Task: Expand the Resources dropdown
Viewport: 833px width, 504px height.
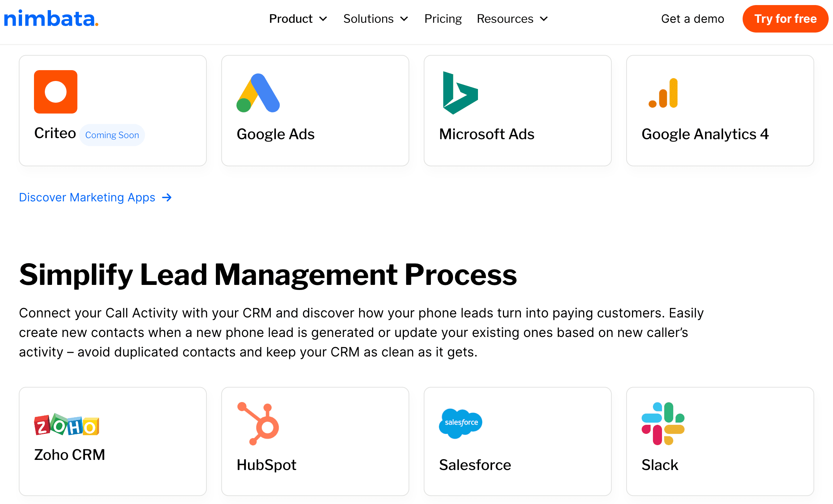Action: pos(512,19)
